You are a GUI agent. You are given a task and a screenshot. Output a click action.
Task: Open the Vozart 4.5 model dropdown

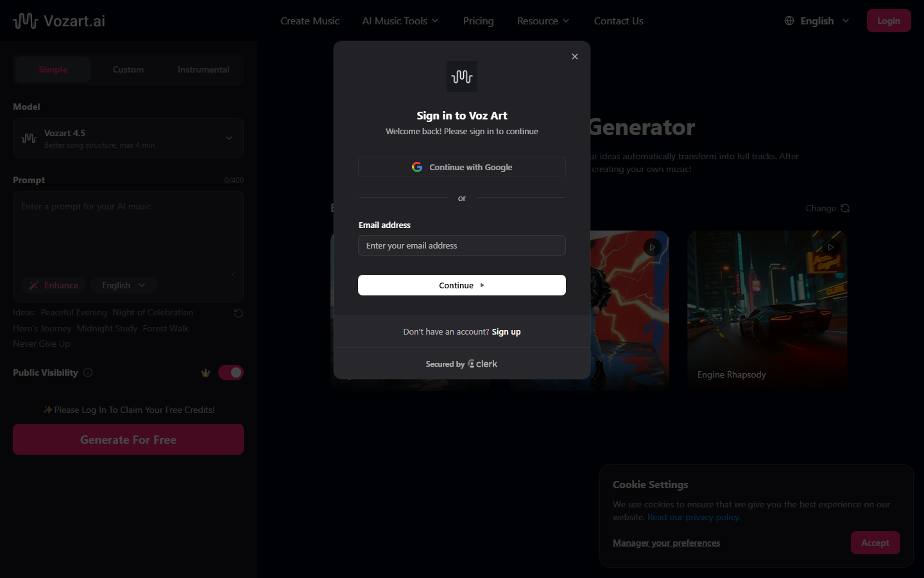[128, 138]
